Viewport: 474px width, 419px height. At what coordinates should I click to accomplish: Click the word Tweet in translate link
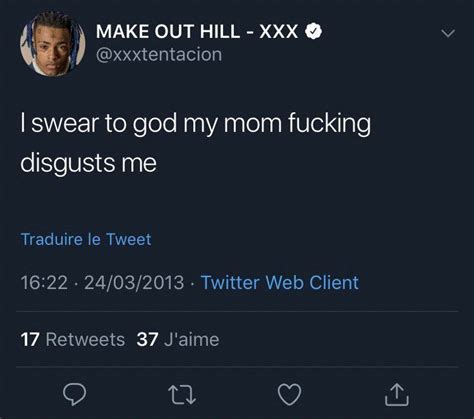pyautogui.click(x=129, y=239)
